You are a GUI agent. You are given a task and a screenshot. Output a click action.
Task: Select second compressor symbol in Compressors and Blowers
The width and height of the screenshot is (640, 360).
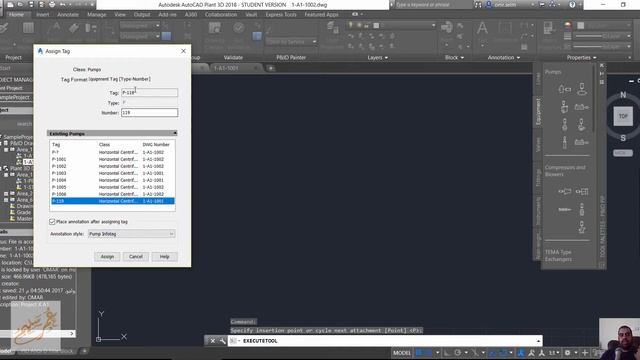pos(582,191)
